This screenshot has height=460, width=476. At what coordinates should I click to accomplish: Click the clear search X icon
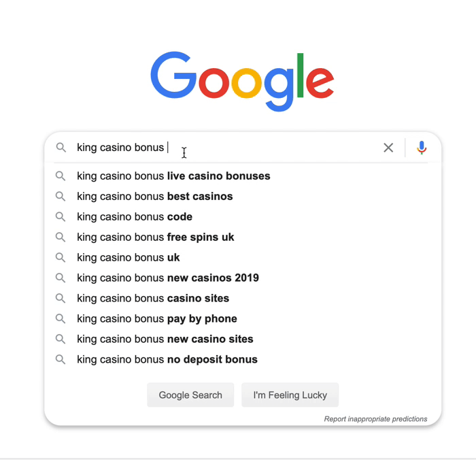(x=388, y=148)
